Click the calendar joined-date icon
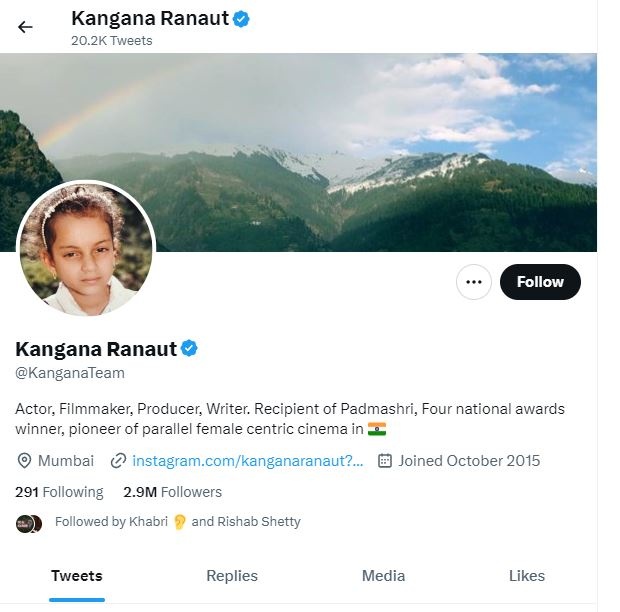This screenshot has height=612, width=620. coord(385,461)
